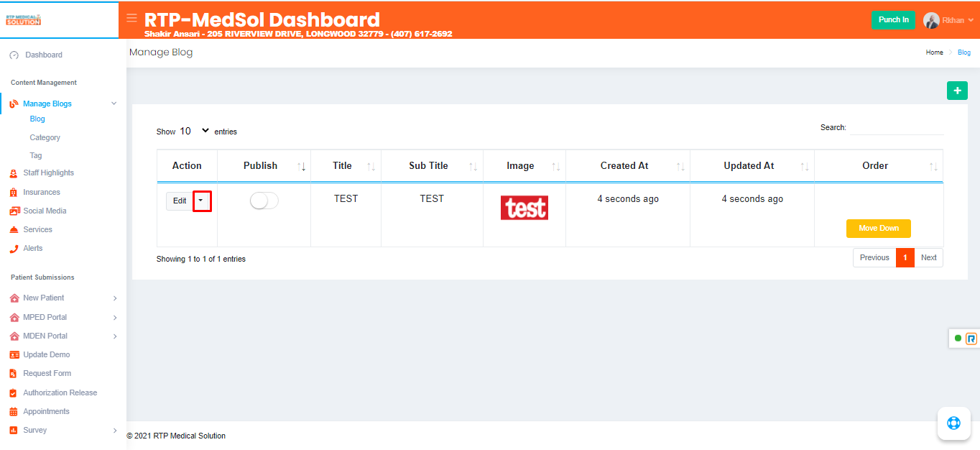
Task: Click 'Showing 1 to 1 of 1 entries' text
Action: tap(201, 260)
